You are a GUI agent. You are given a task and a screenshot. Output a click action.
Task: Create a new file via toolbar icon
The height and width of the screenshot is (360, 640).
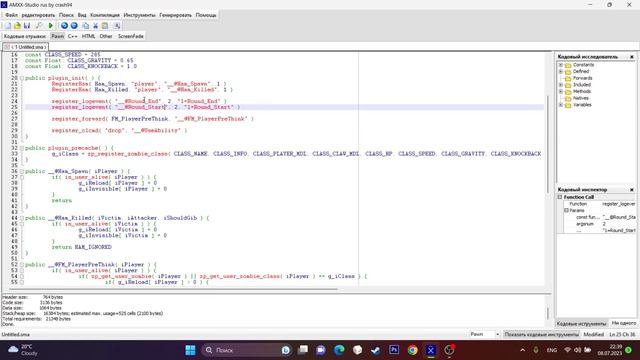click(8, 26)
